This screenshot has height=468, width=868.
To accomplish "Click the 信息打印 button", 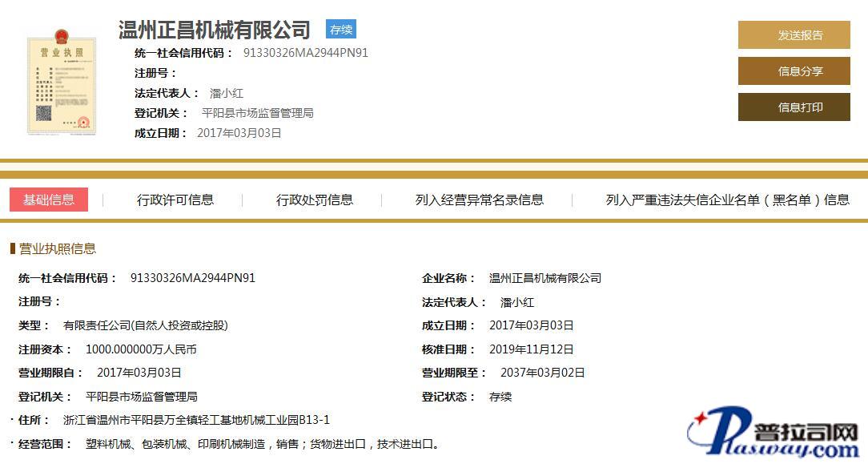I will click(x=794, y=107).
